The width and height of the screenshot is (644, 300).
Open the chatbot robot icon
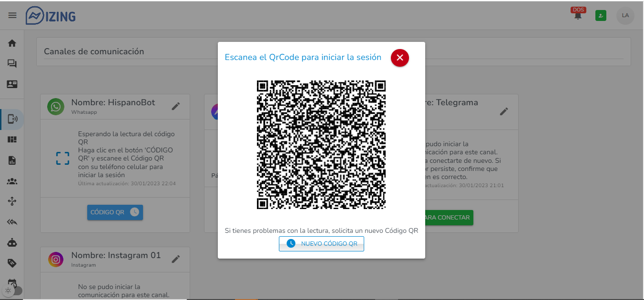pyautogui.click(x=12, y=242)
